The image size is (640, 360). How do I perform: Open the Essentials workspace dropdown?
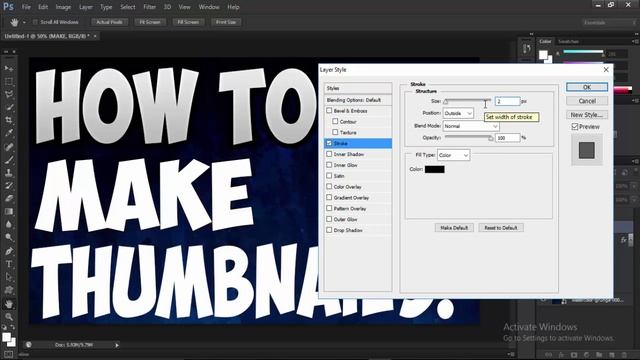[609, 22]
